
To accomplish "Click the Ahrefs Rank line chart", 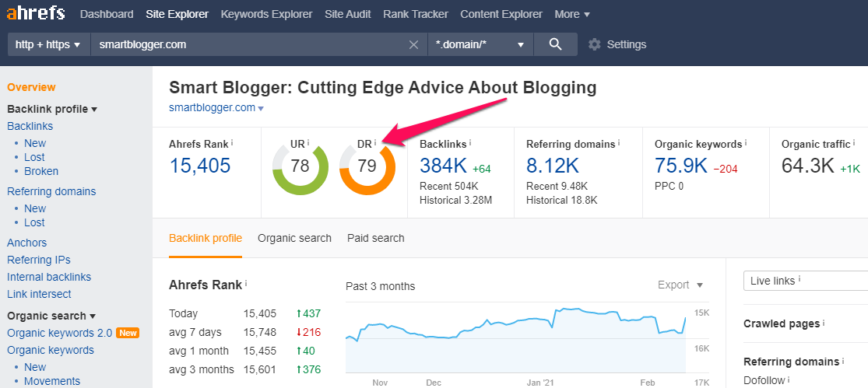I will (x=516, y=339).
